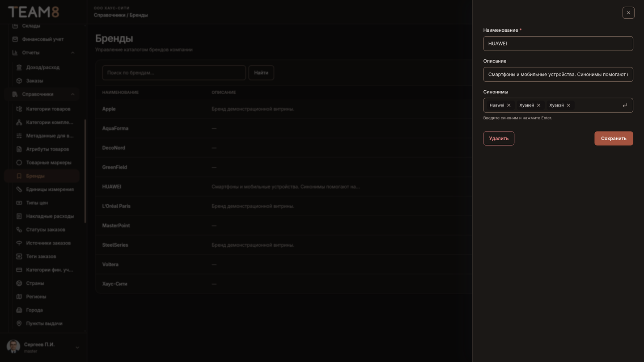The width and height of the screenshot is (644, 362).
Task: Click the user avatar of Сергеев П.И.
Action: [13, 347]
